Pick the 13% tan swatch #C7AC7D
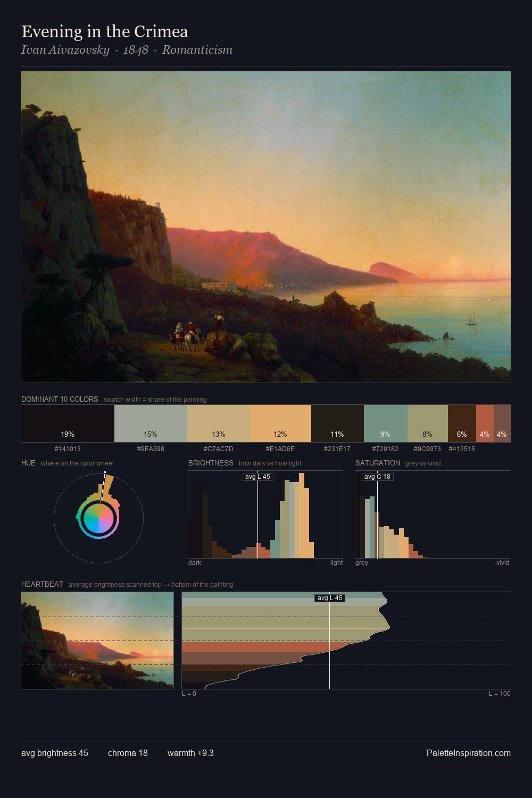Screen dimensions: 532x798 click(x=219, y=423)
